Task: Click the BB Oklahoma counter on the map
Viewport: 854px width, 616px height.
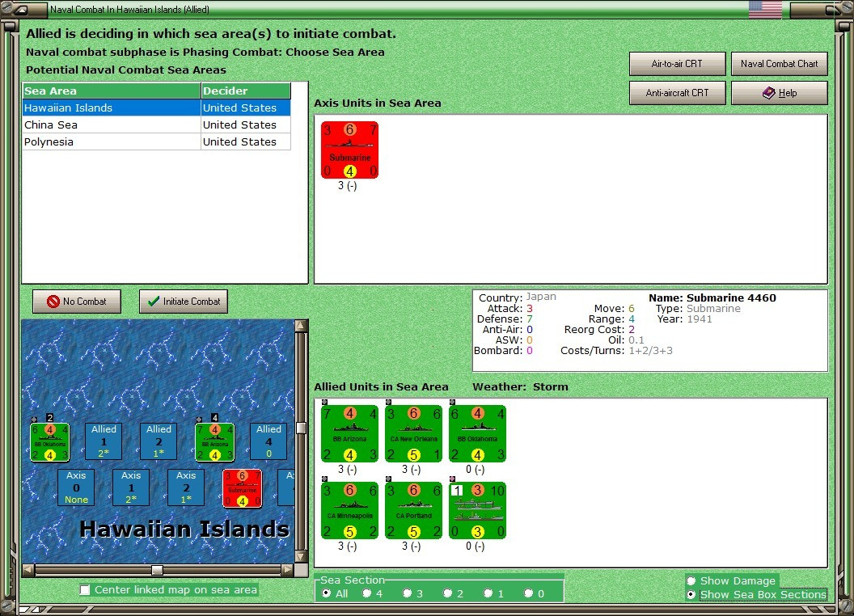Action: 50,442
